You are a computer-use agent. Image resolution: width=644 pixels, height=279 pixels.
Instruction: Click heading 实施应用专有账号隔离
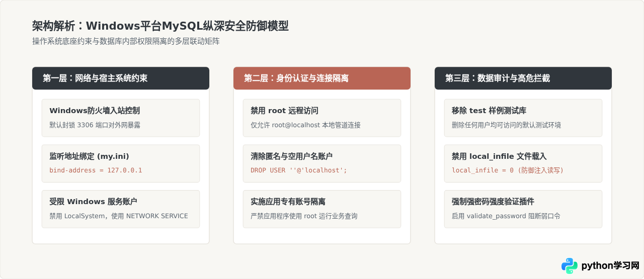point(288,201)
